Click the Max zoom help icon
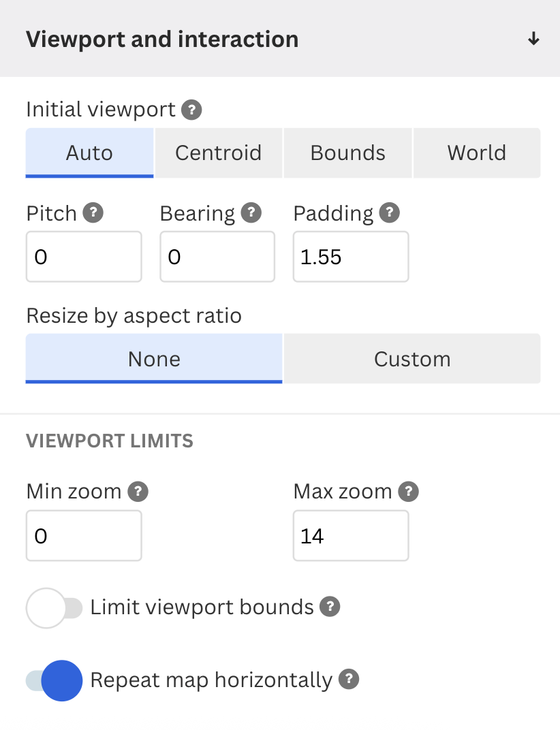Screen dimensions: 560x730 pos(409,491)
